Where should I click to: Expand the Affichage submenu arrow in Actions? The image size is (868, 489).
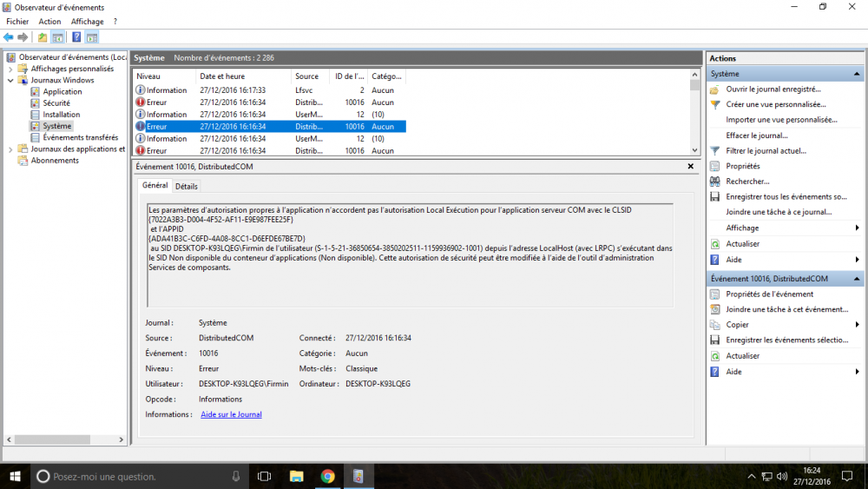(x=858, y=228)
